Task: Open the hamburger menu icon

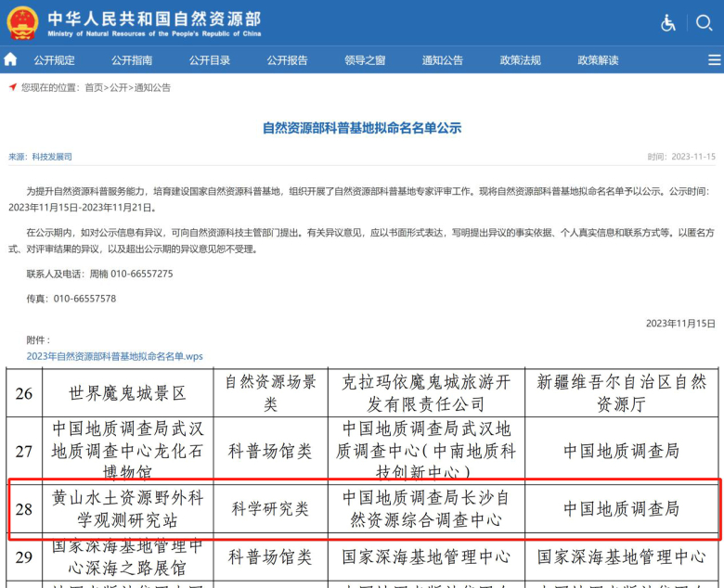Action: point(715,60)
